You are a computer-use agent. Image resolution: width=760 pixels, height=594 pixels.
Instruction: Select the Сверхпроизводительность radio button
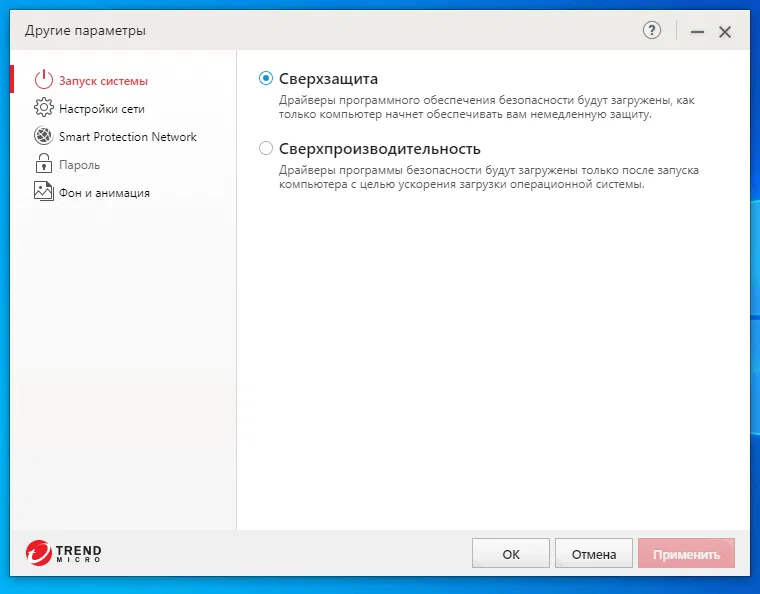click(266, 148)
